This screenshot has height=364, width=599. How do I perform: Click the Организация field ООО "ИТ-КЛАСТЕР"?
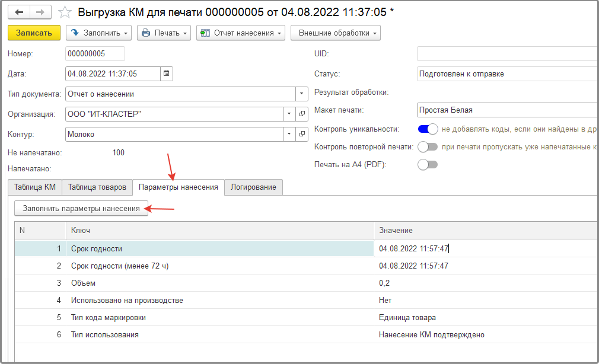click(174, 114)
